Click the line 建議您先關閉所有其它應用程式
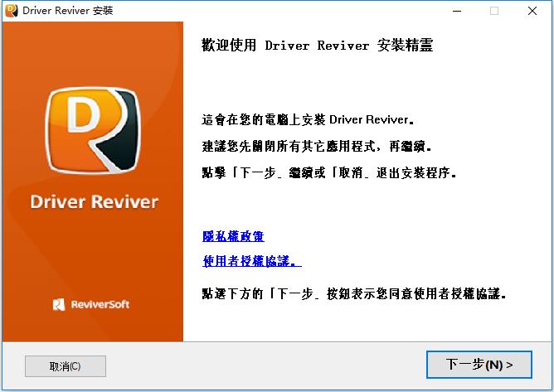 (x=317, y=146)
